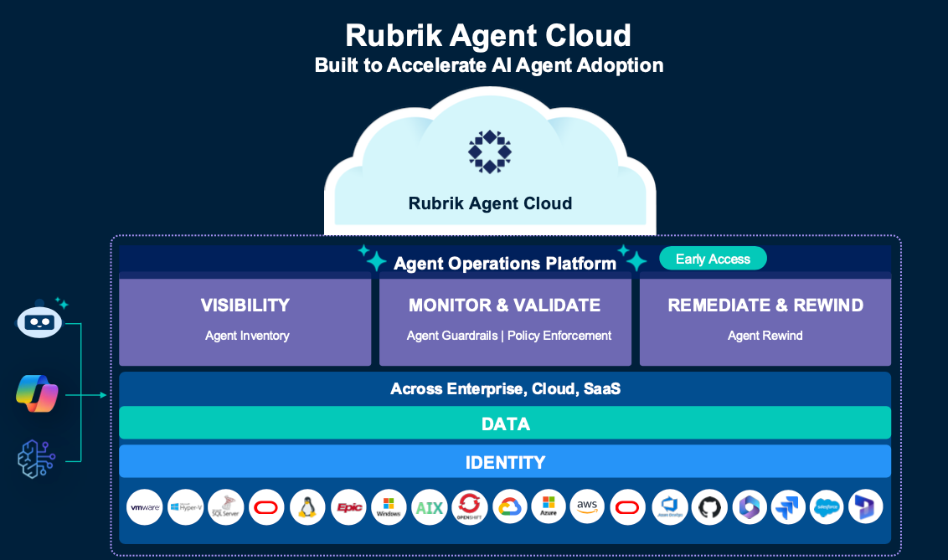Click the teal DATA bar

tap(505, 423)
